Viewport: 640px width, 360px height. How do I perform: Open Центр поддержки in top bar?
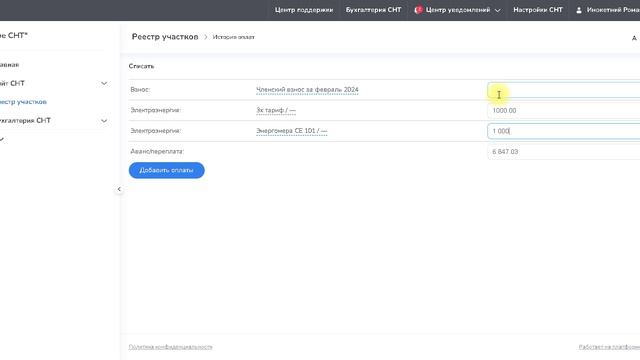pyautogui.click(x=304, y=10)
